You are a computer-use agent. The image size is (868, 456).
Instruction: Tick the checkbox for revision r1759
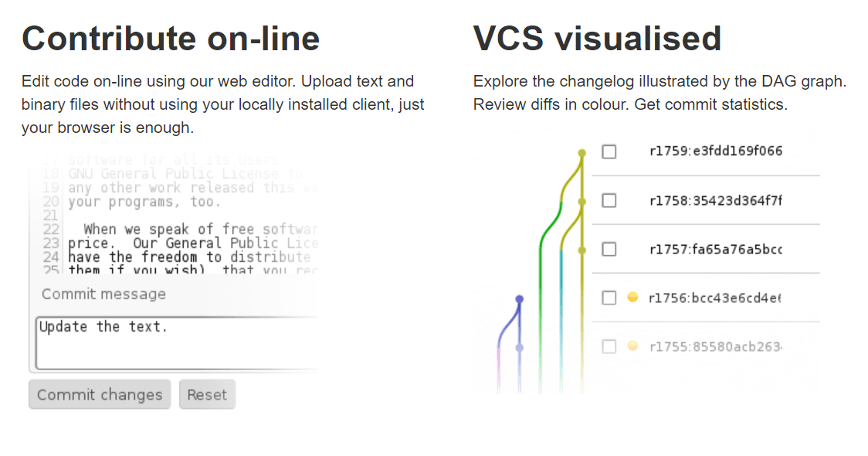(609, 151)
